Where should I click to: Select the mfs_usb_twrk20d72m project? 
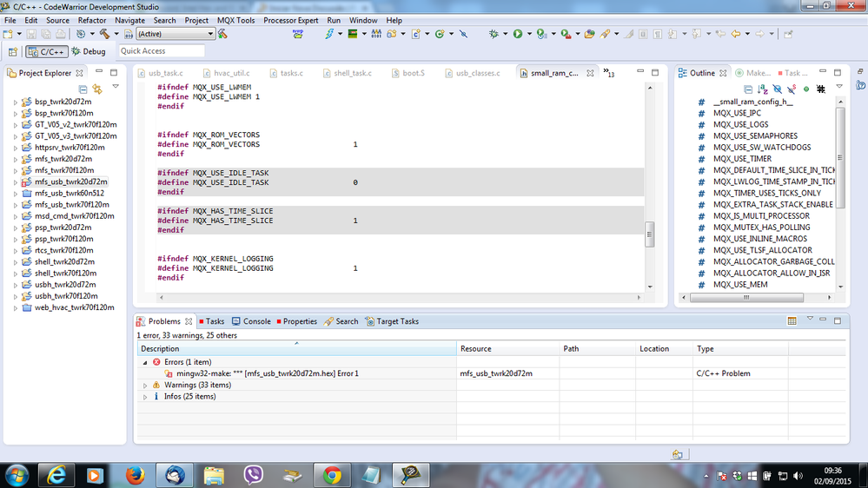coord(71,181)
